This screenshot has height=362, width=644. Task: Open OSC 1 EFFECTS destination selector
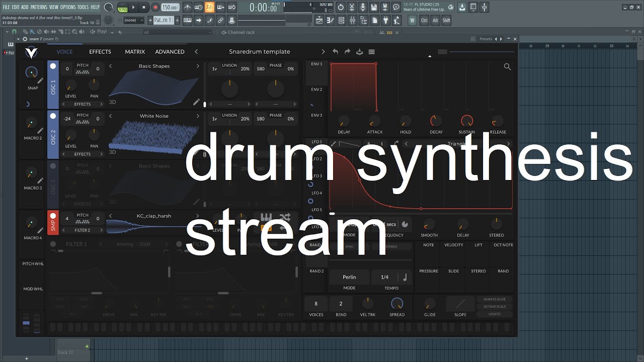[82, 104]
